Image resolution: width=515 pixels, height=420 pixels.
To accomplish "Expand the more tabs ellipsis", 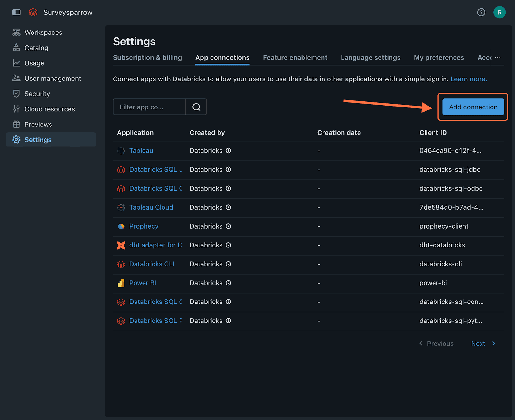I will (x=498, y=57).
